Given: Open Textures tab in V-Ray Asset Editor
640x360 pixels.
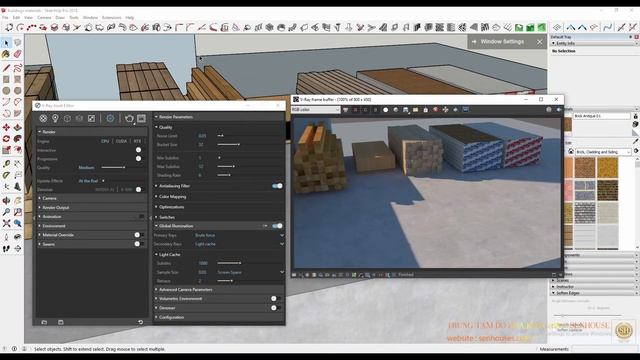Looking at the screenshot, I should pos(91,118).
